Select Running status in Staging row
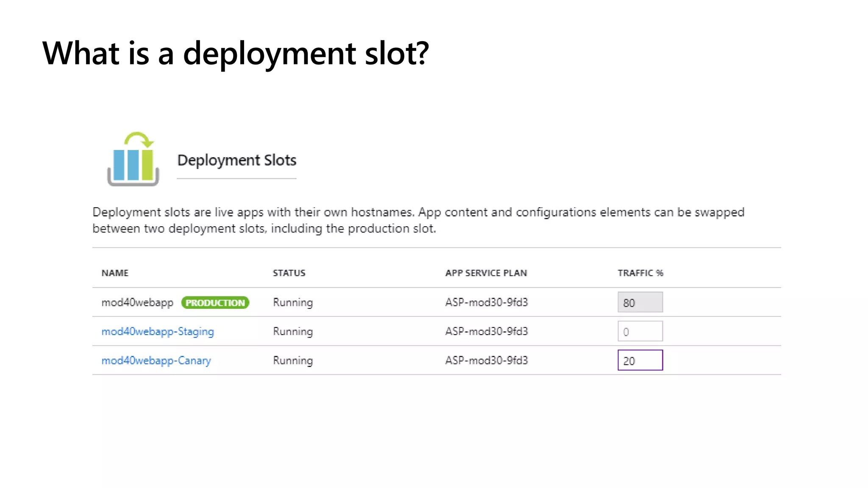 (x=293, y=331)
